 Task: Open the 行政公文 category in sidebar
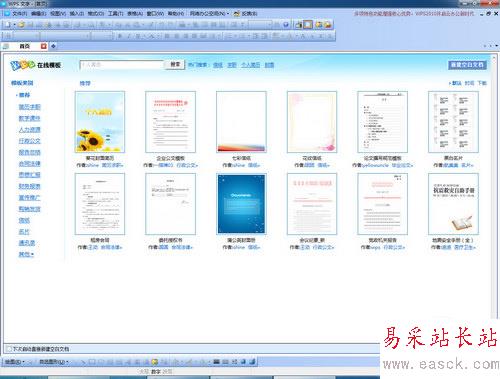point(29,141)
